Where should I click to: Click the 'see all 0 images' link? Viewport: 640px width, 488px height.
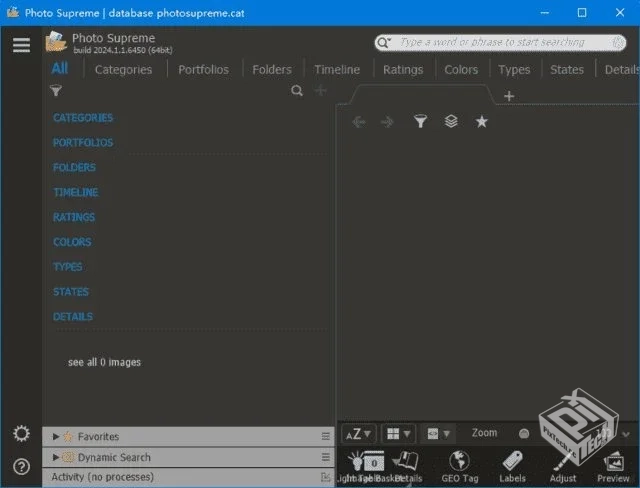pyautogui.click(x=104, y=362)
